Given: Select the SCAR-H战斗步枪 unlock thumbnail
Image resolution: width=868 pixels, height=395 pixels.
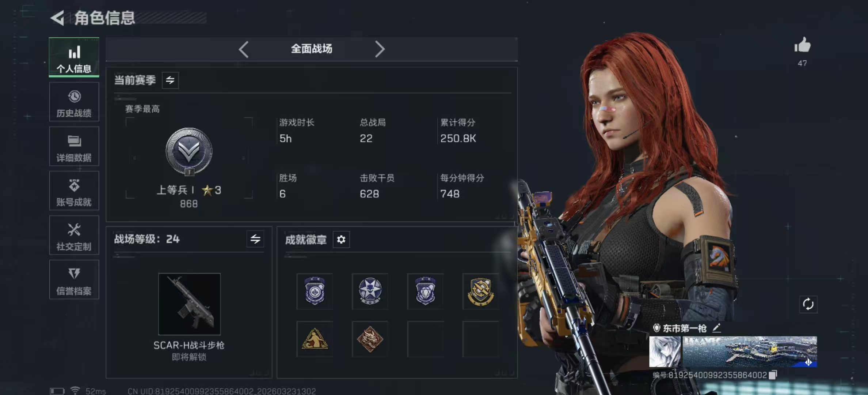Looking at the screenshot, I should tap(189, 304).
